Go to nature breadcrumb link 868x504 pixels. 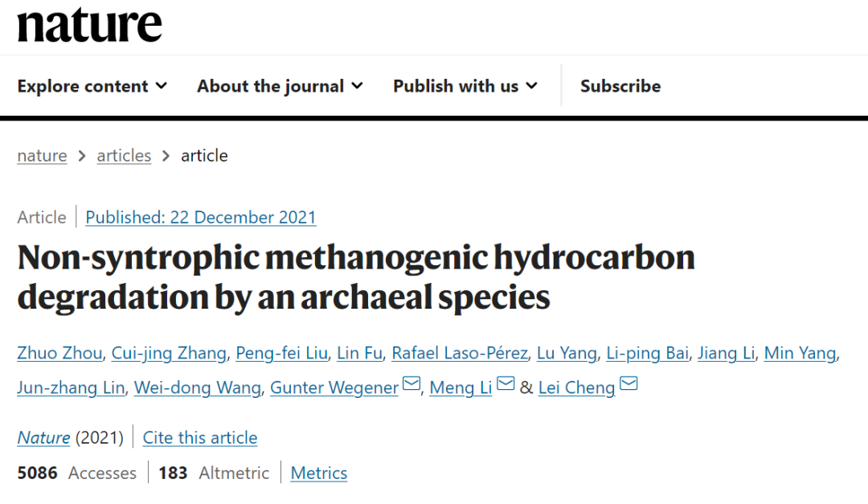click(x=42, y=156)
